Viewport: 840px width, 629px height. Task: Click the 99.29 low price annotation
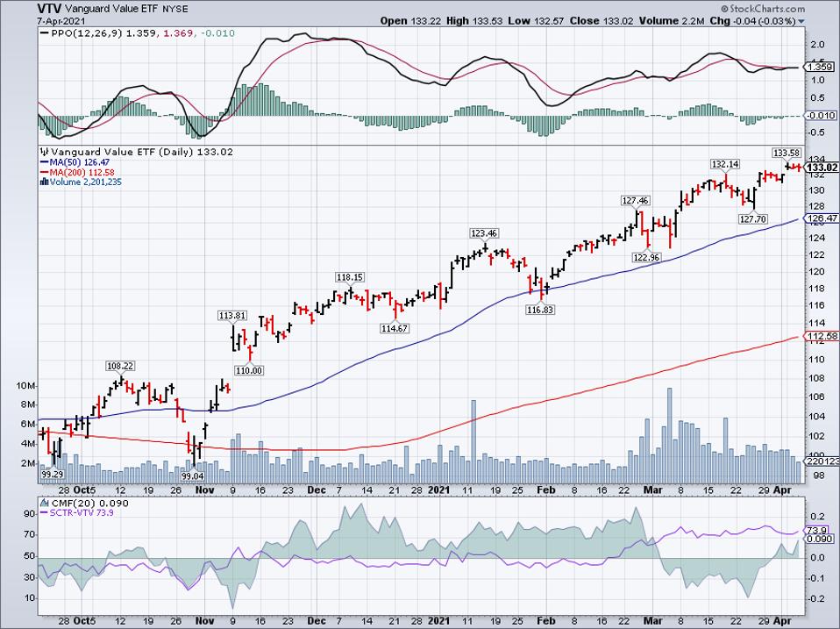coord(53,474)
